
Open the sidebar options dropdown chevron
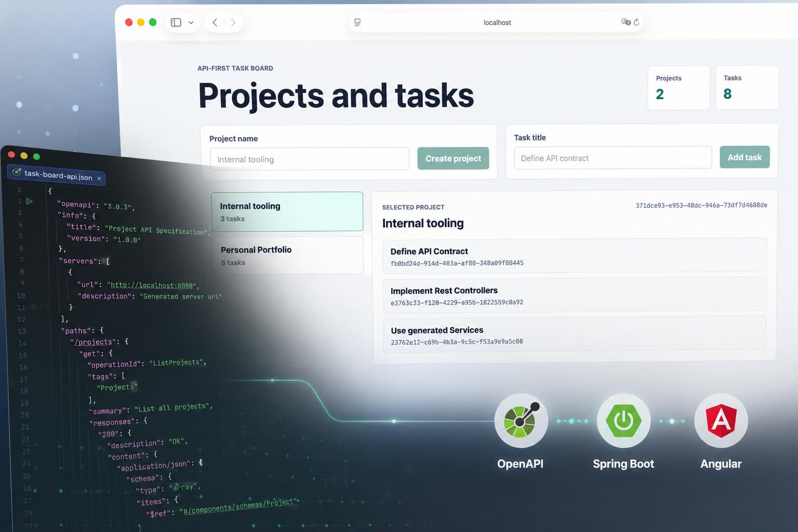click(191, 22)
